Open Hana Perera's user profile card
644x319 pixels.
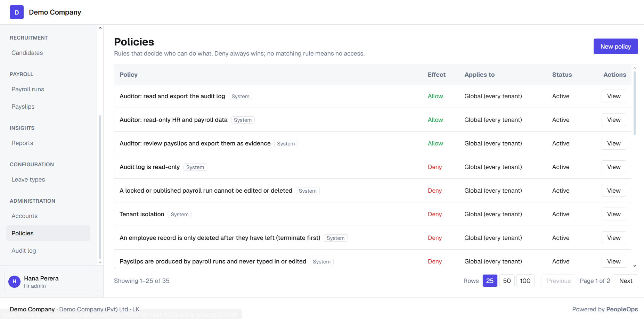point(51,282)
